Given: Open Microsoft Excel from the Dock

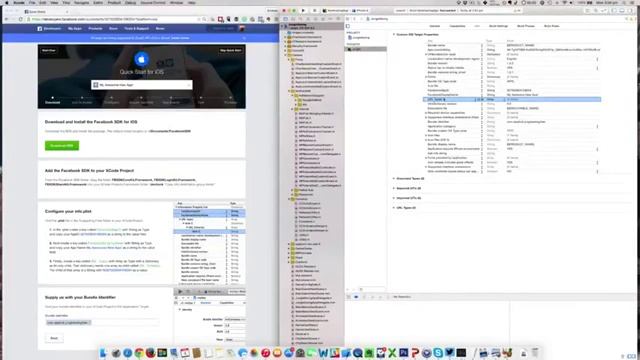Looking at the screenshot, I should 392,353.
